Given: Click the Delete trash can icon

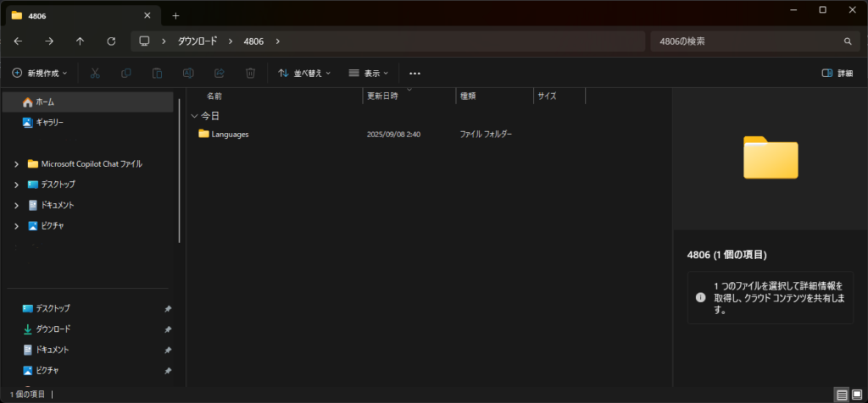Looking at the screenshot, I should (250, 73).
